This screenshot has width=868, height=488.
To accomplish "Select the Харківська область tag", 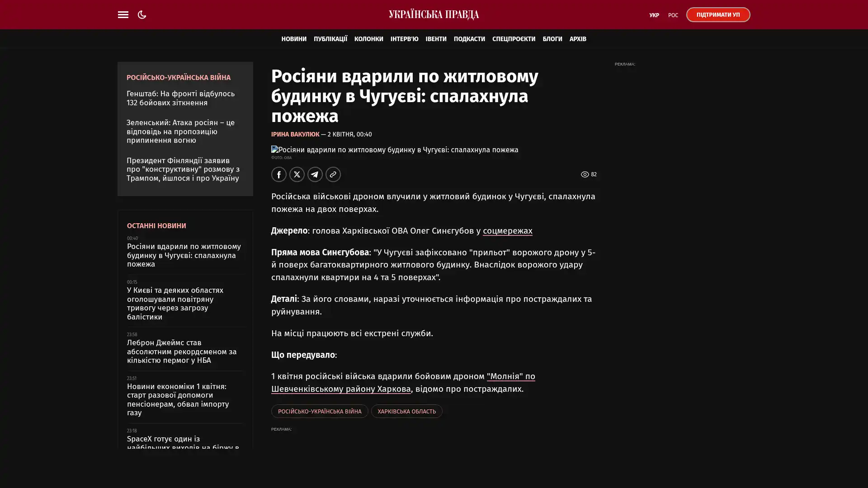I will tap(406, 411).
